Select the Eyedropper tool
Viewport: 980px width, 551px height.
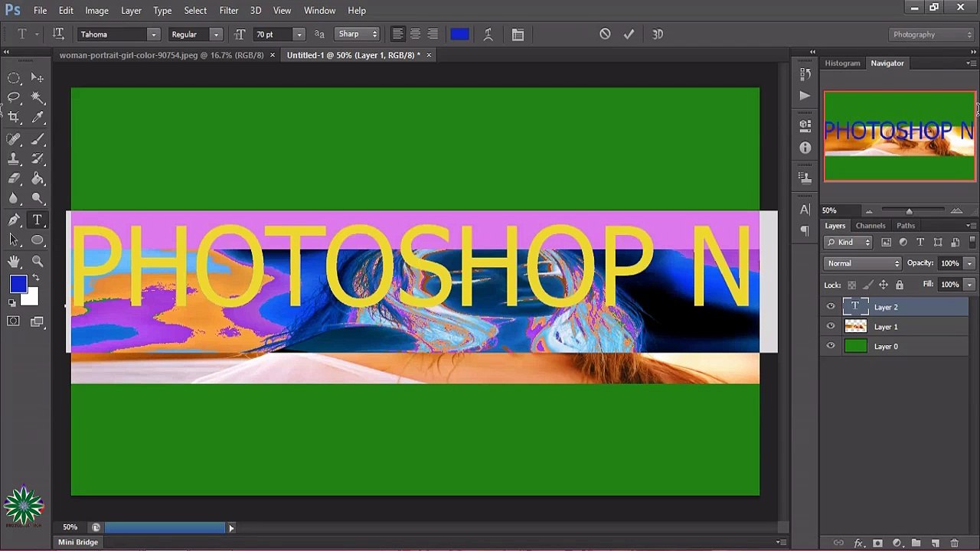pos(38,117)
